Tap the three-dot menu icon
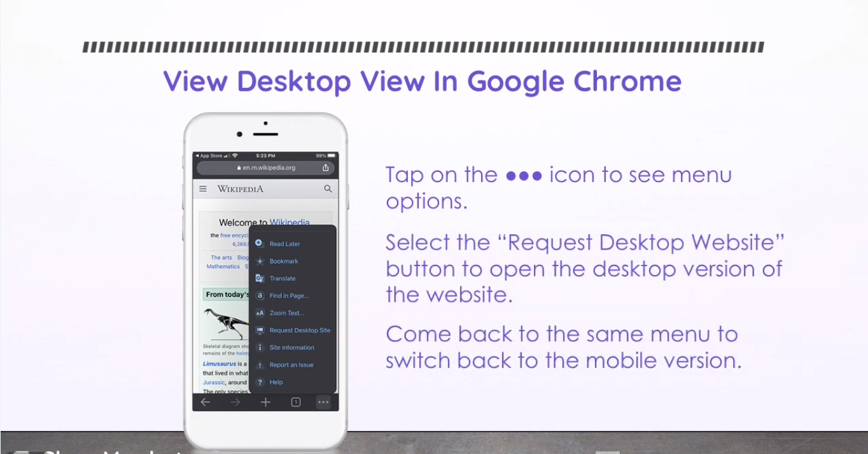868x454 pixels. [323, 402]
